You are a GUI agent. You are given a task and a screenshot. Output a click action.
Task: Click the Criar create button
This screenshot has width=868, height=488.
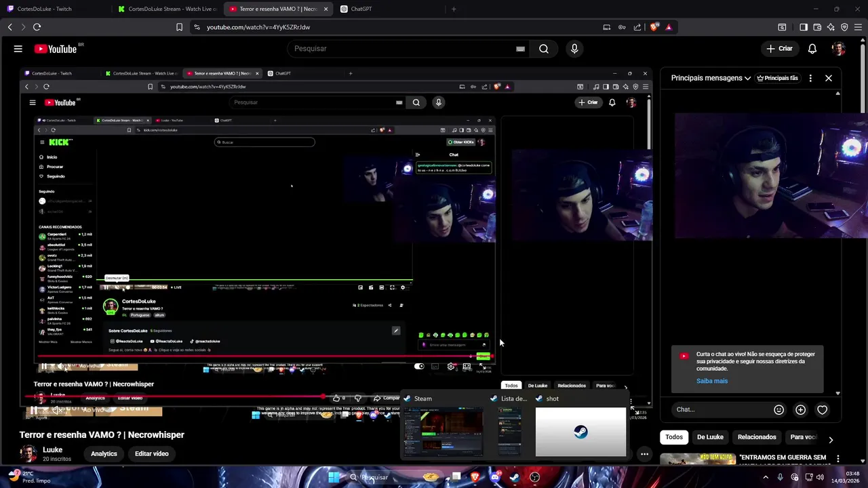pos(779,49)
